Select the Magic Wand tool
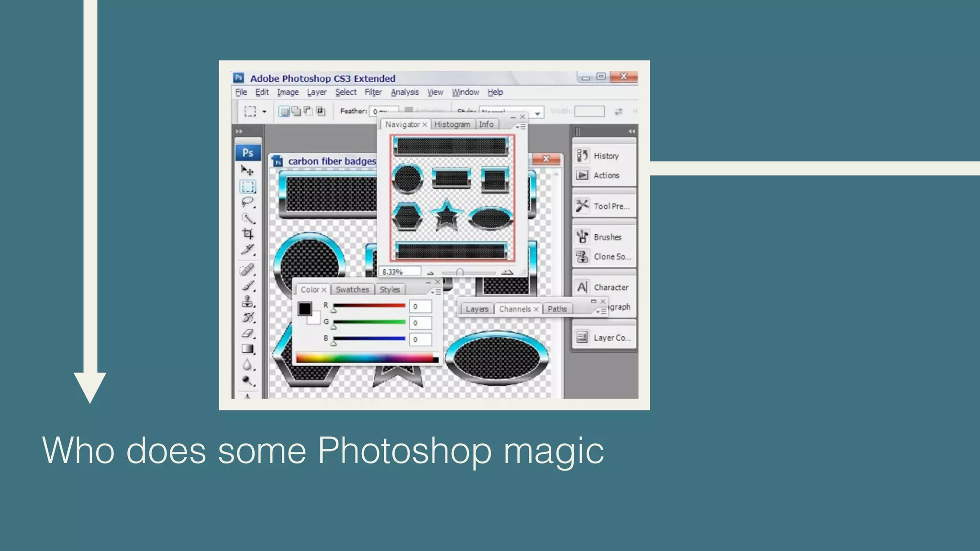 pyautogui.click(x=247, y=218)
